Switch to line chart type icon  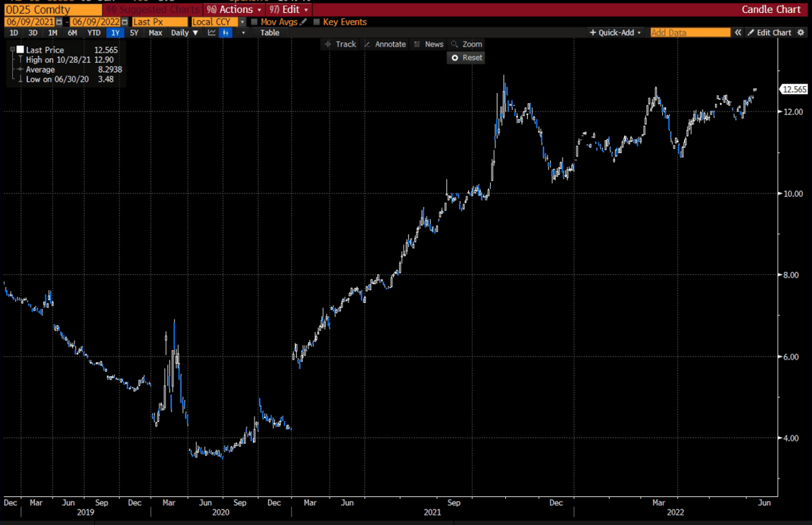click(x=212, y=33)
